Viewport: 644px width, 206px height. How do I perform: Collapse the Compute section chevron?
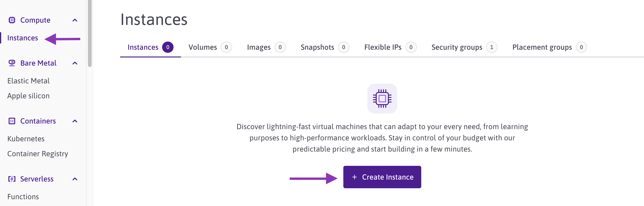tap(75, 20)
